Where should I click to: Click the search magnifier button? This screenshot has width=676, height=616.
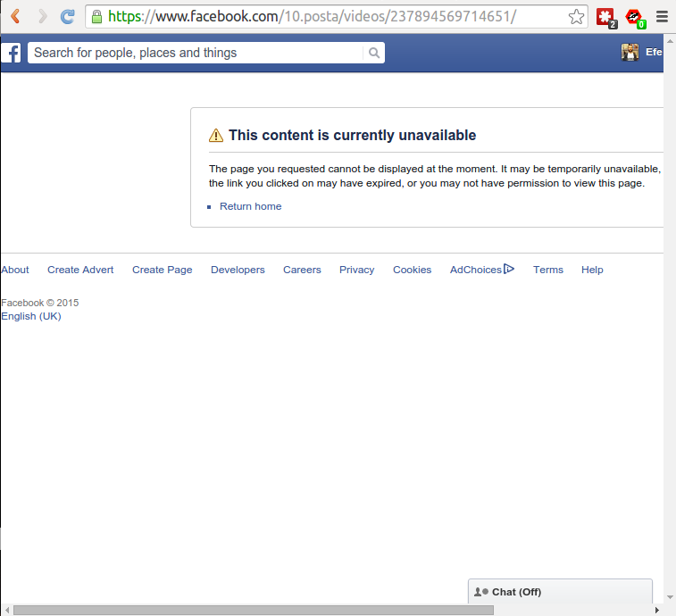[374, 53]
